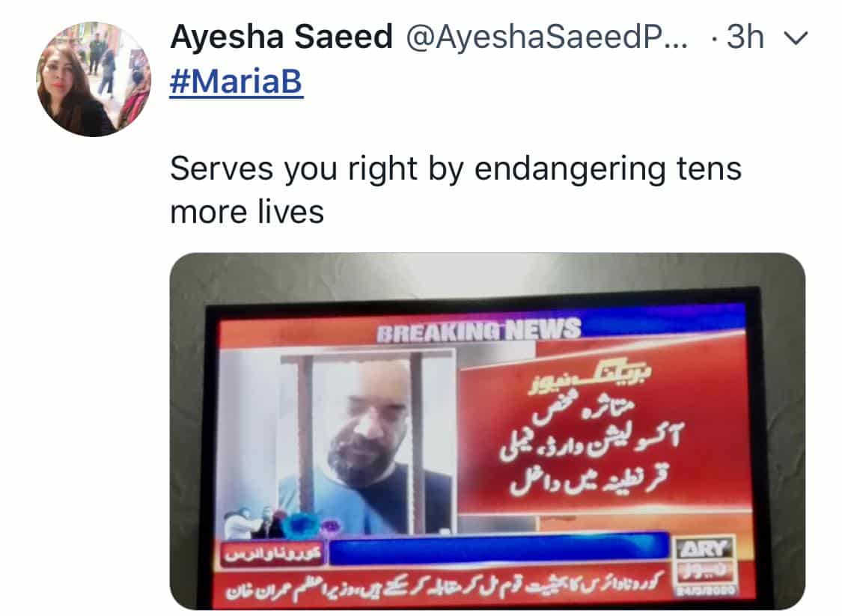Click the Urdu breaking news logo text
Image resolution: width=842 pixels, height=616 pixels.
point(591,377)
